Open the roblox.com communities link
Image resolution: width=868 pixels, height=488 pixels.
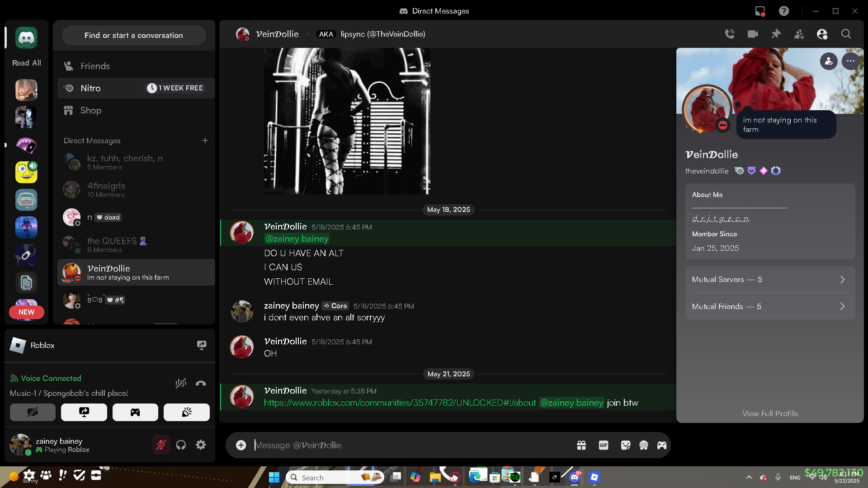click(400, 403)
